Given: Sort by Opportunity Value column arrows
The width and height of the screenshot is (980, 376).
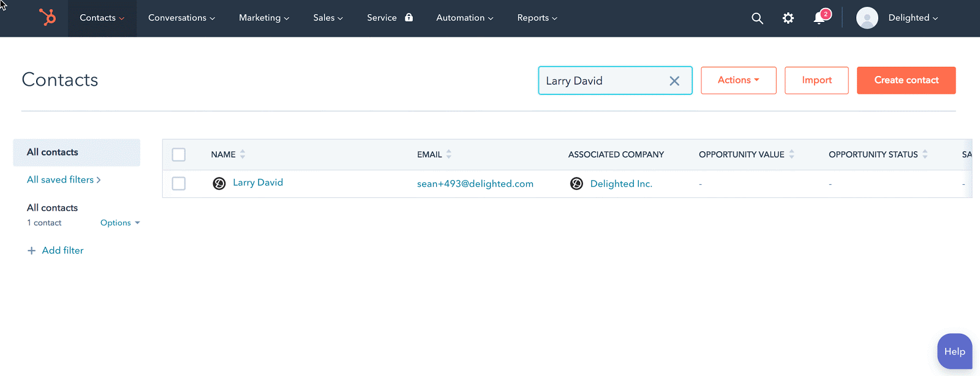Looking at the screenshot, I should tap(791, 154).
